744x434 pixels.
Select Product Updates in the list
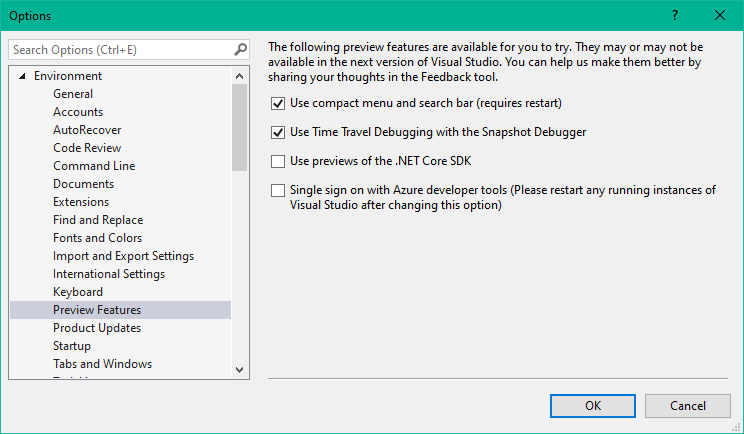(x=97, y=328)
